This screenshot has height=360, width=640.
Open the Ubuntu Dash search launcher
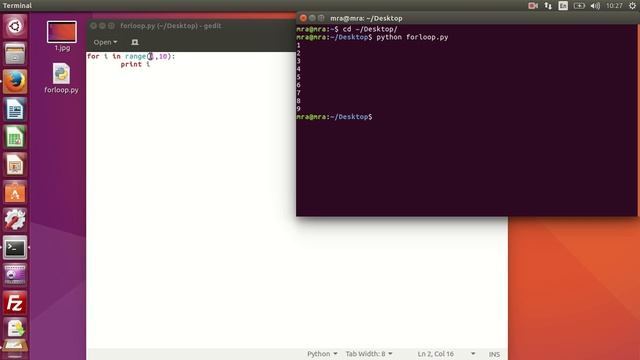(15, 27)
